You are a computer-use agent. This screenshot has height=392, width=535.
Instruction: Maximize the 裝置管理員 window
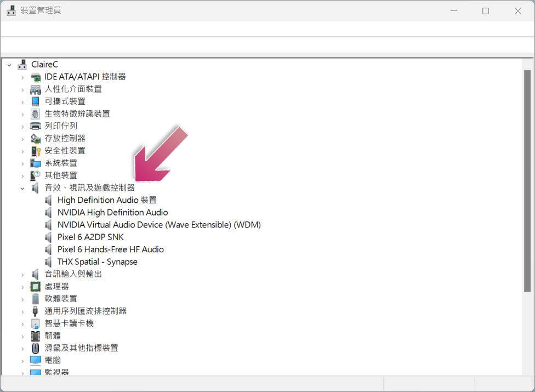point(485,10)
